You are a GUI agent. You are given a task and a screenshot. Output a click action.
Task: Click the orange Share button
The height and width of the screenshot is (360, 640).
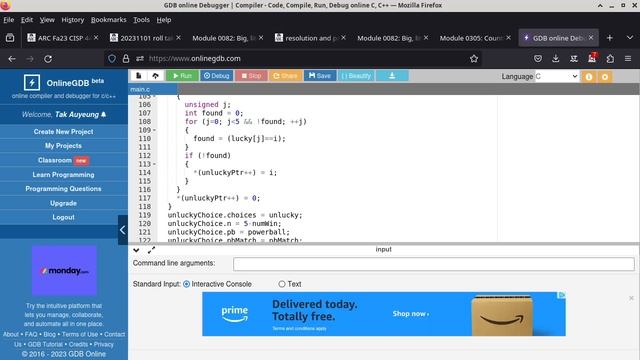tap(285, 76)
